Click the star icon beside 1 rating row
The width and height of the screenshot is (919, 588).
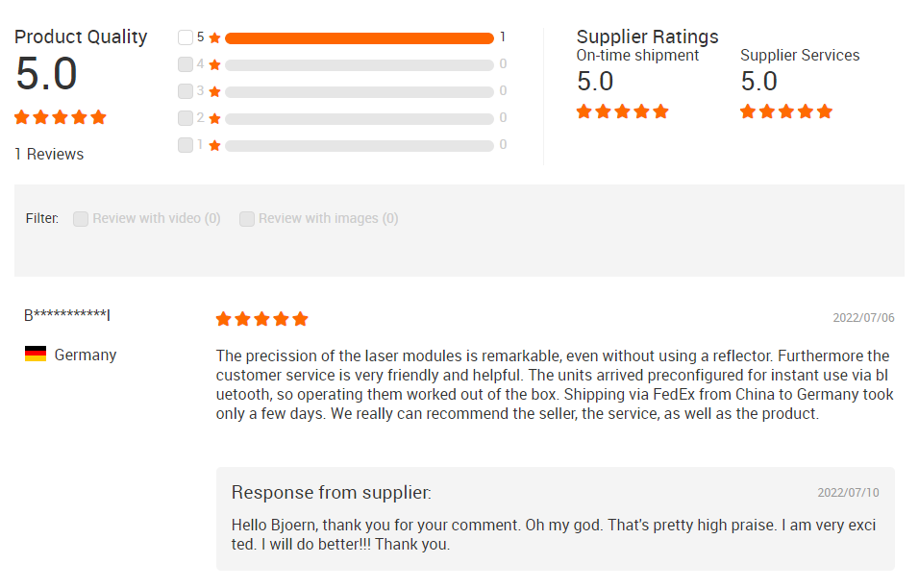tap(214, 146)
